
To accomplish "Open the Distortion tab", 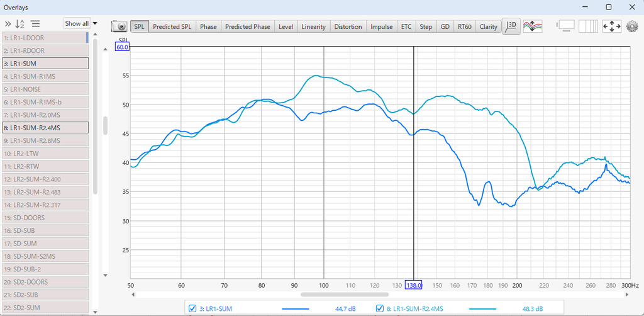I will tap(348, 26).
